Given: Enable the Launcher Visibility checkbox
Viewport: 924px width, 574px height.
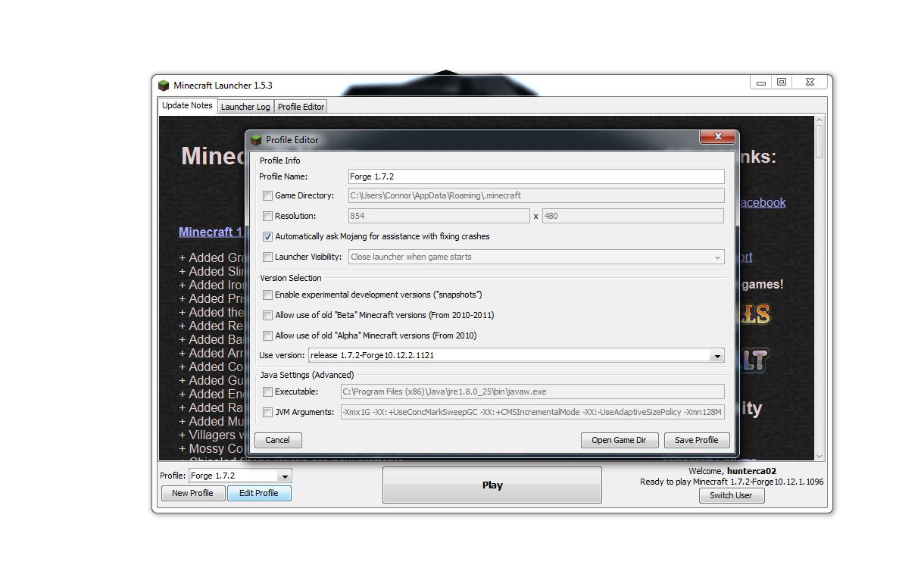Looking at the screenshot, I should [x=267, y=257].
